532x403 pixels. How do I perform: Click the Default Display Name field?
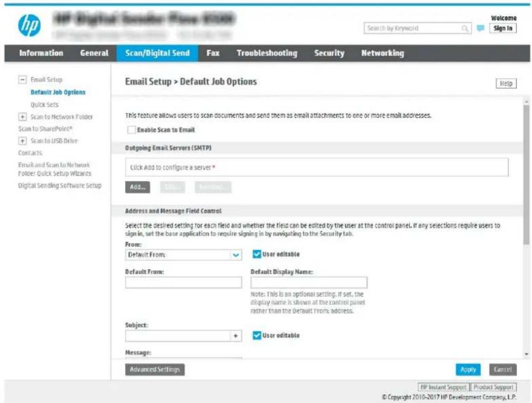pos(309,282)
